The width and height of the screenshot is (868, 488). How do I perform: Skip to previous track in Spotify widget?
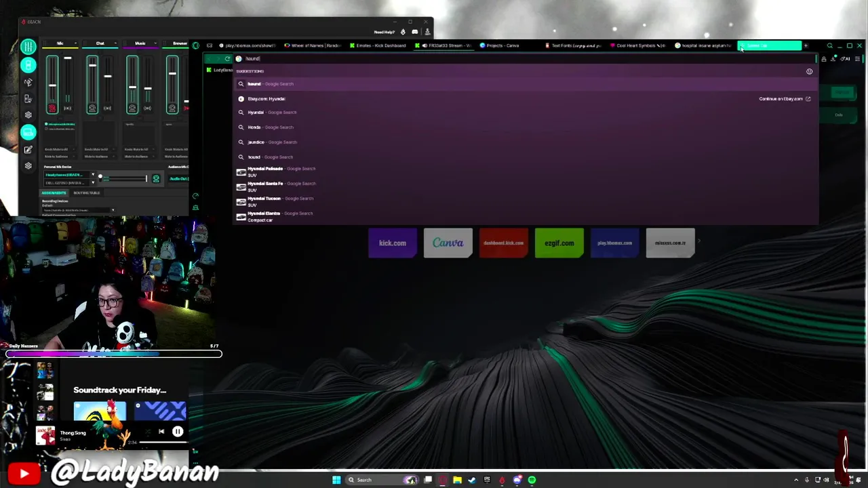[x=161, y=431]
